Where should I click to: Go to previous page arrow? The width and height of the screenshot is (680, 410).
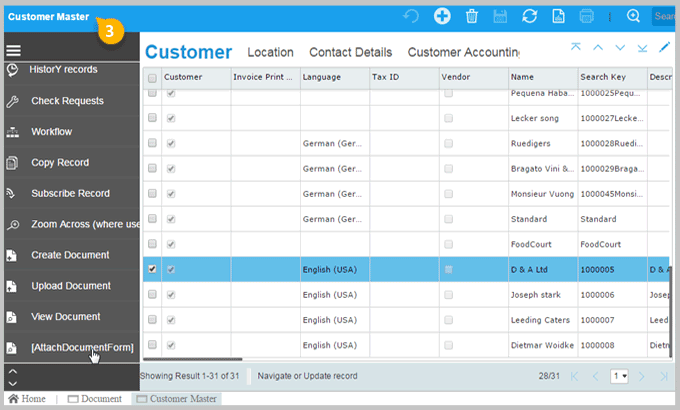[x=595, y=376]
